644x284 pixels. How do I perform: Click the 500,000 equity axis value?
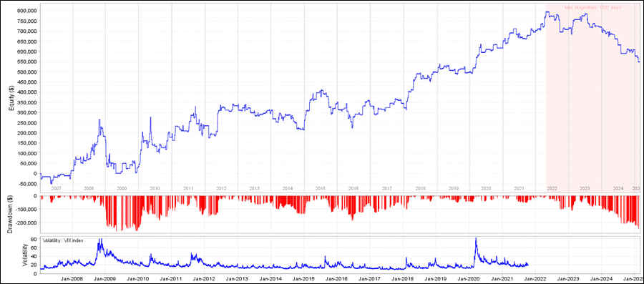[x=26, y=72]
